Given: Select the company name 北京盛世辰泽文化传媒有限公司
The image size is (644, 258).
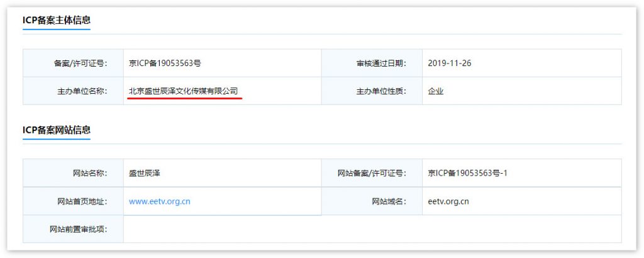Looking at the screenshot, I should pos(184,91).
